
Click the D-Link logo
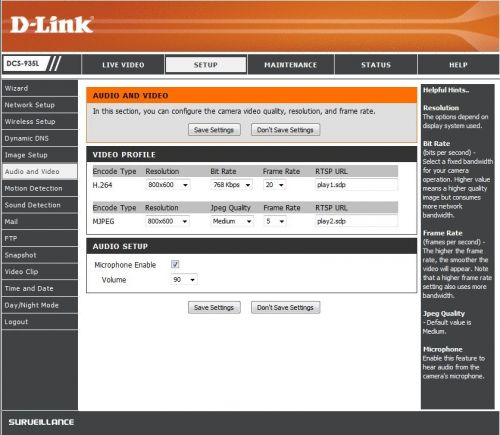pyautogui.click(x=52, y=25)
